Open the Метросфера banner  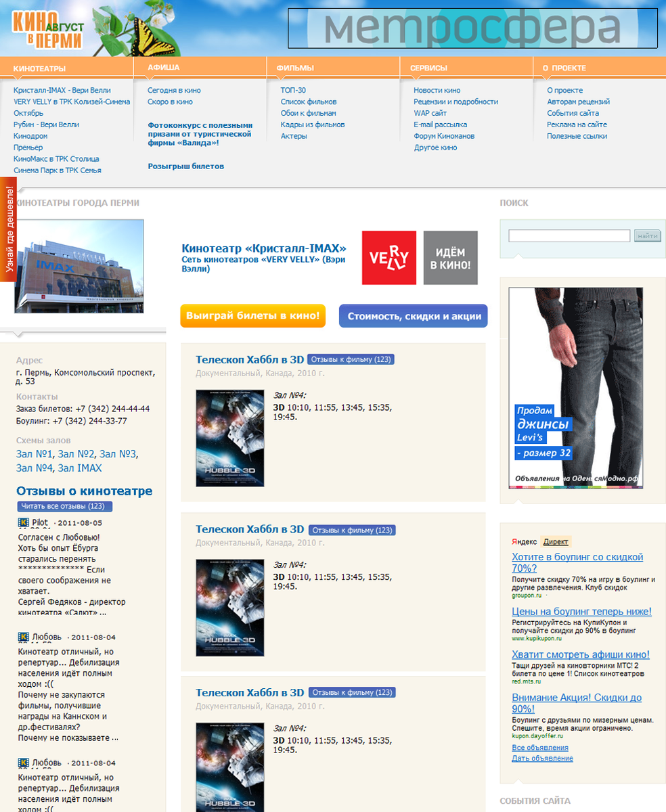click(x=472, y=28)
